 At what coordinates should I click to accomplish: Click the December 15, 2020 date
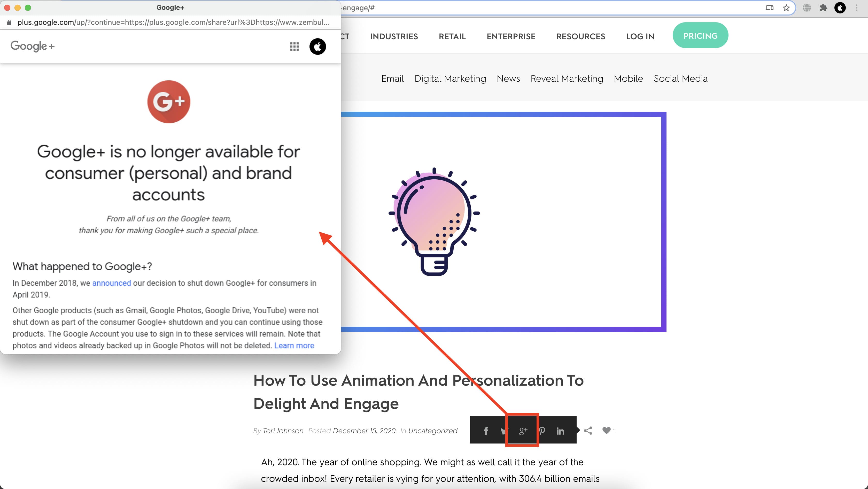point(364,431)
